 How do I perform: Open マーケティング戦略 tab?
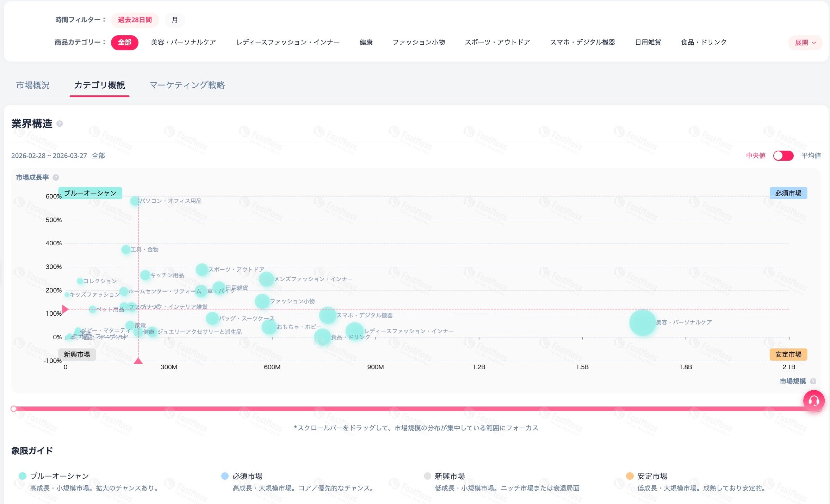pos(187,85)
